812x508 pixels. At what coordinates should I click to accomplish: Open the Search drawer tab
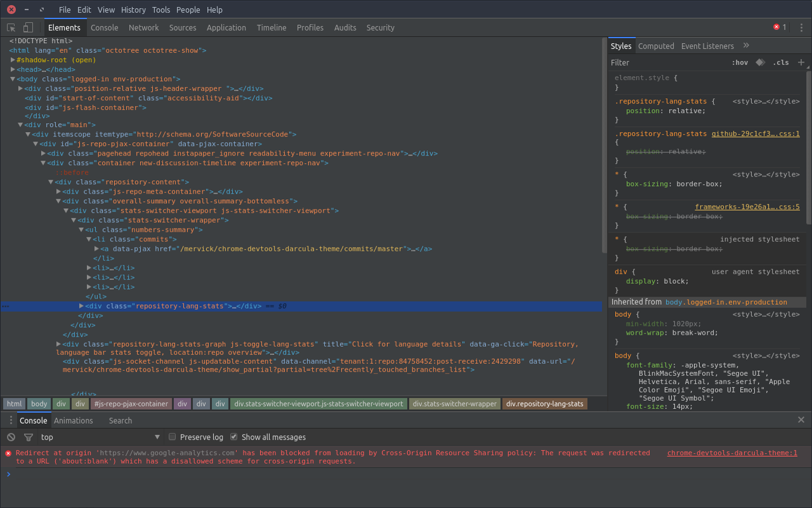(120, 420)
